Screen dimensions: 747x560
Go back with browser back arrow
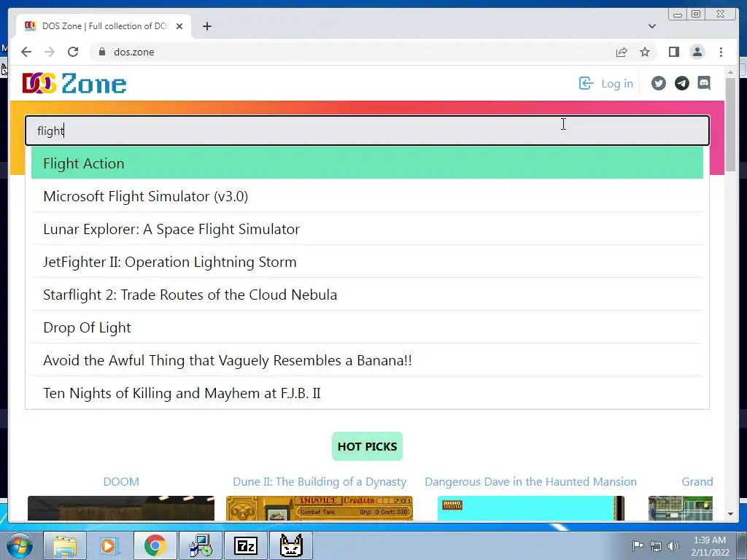tap(26, 52)
